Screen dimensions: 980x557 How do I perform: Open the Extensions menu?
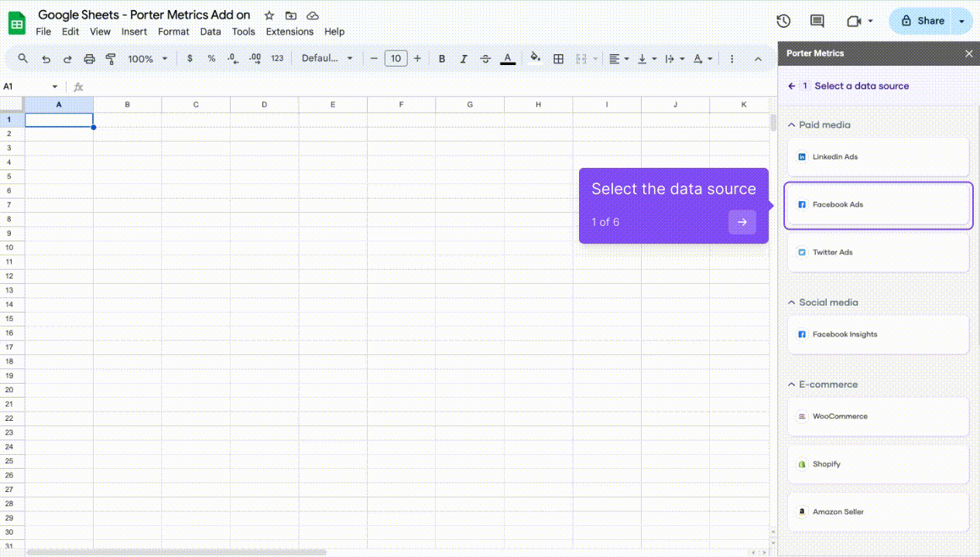click(290, 32)
